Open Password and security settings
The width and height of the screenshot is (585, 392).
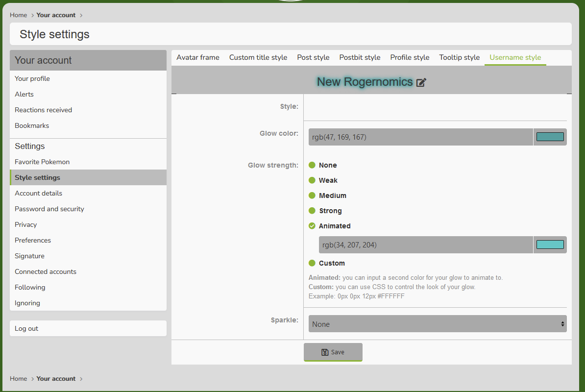tap(49, 209)
